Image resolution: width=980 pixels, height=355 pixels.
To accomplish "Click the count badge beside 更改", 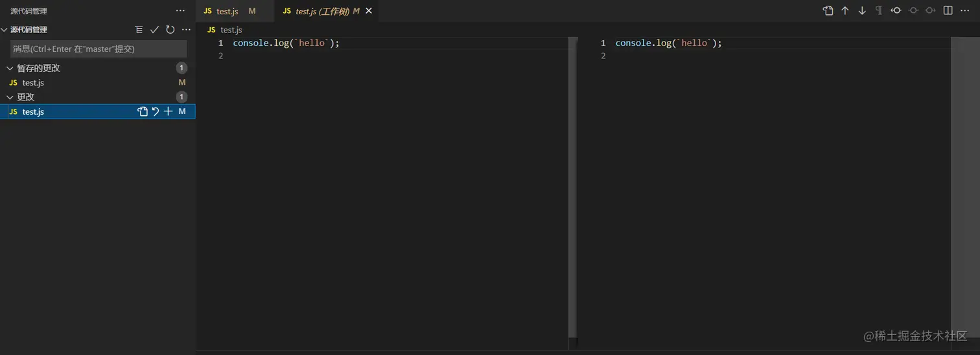I will pos(182,97).
